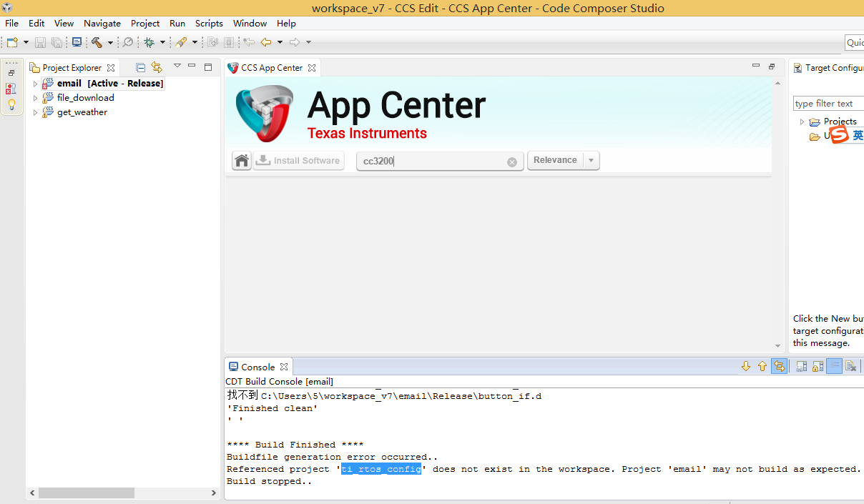Click the blue monitor terminal icon
Viewport: 864px width, 504px height.
click(x=77, y=43)
